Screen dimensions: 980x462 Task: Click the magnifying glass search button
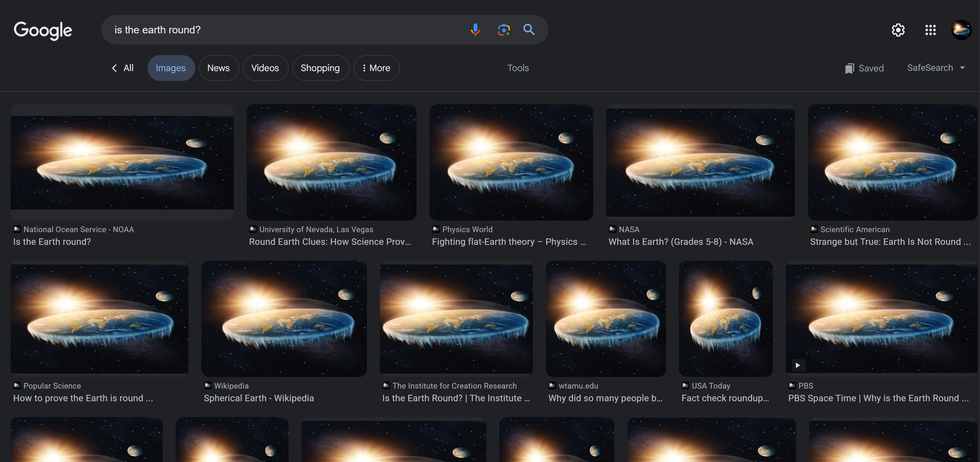coord(529,30)
